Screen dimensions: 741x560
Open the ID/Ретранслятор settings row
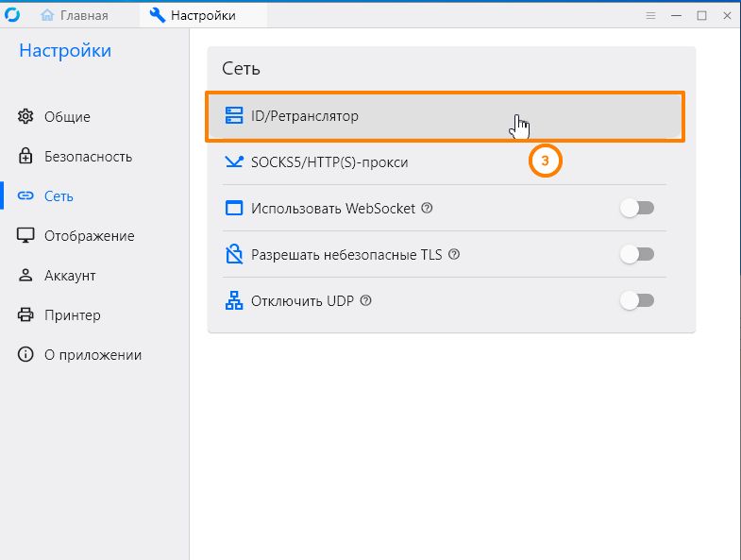(x=445, y=116)
